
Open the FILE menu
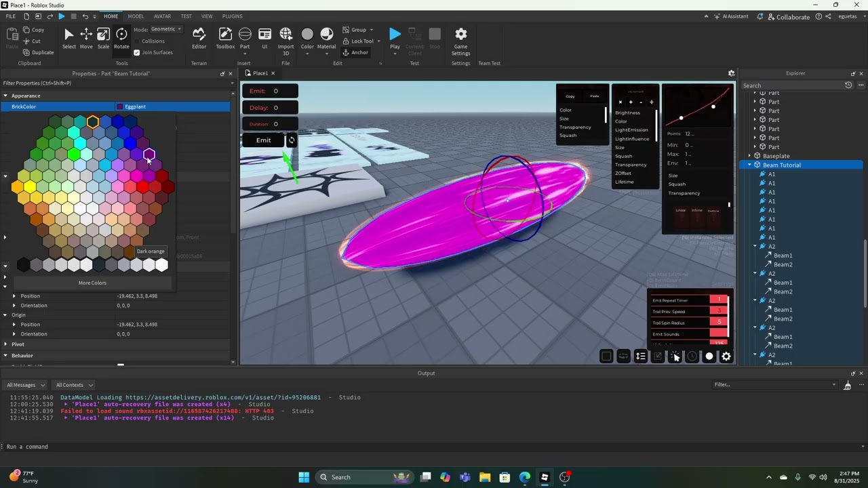11,16
